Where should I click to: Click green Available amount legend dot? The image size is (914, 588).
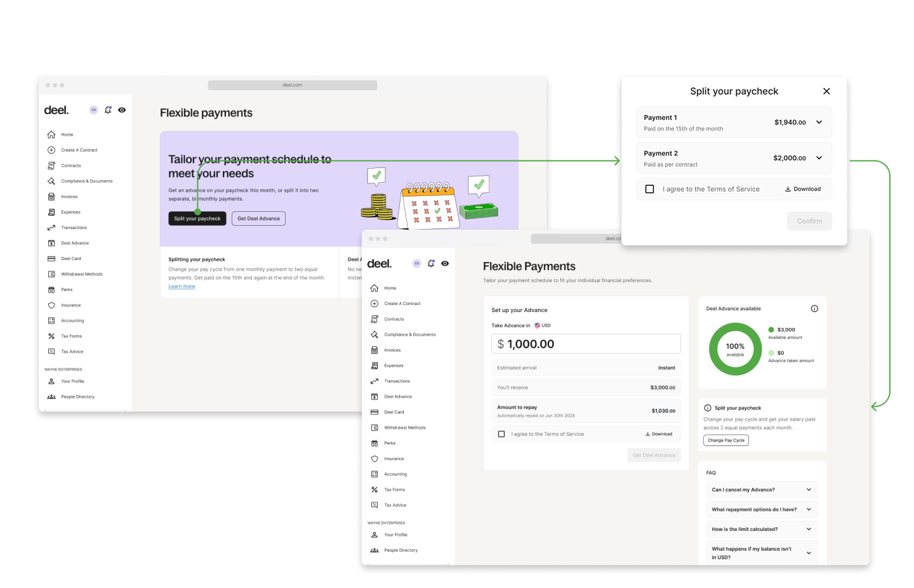coord(771,330)
